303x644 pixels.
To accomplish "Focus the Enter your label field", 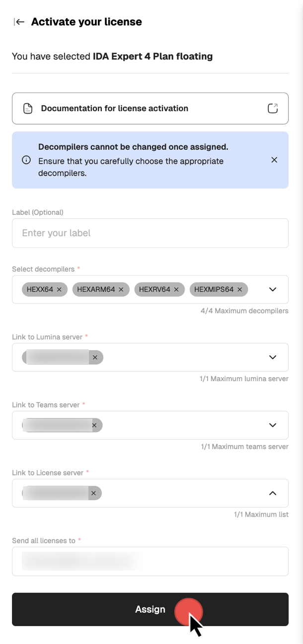I will [150, 233].
